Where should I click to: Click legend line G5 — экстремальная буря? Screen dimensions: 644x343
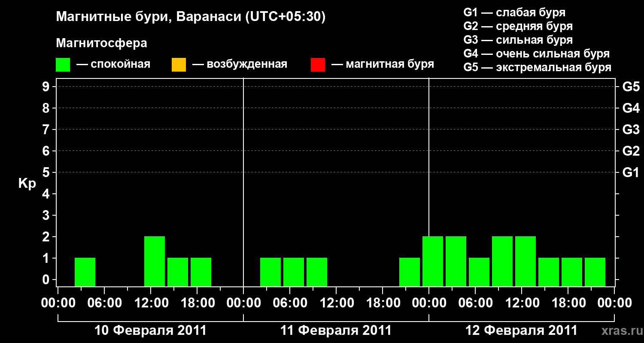point(537,67)
